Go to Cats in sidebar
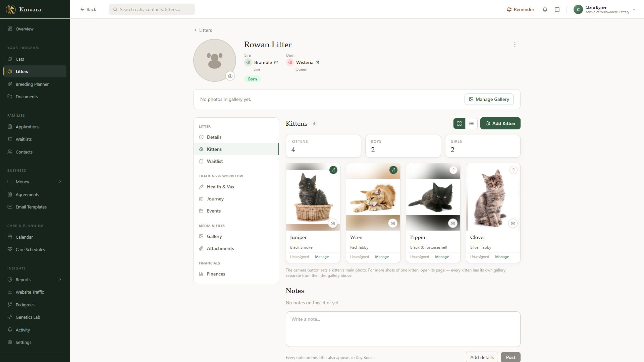This screenshot has width=644, height=362. tap(35, 59)
